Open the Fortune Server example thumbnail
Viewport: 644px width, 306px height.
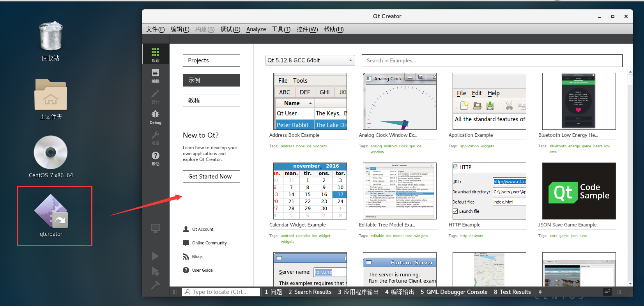tap(400, 269)
